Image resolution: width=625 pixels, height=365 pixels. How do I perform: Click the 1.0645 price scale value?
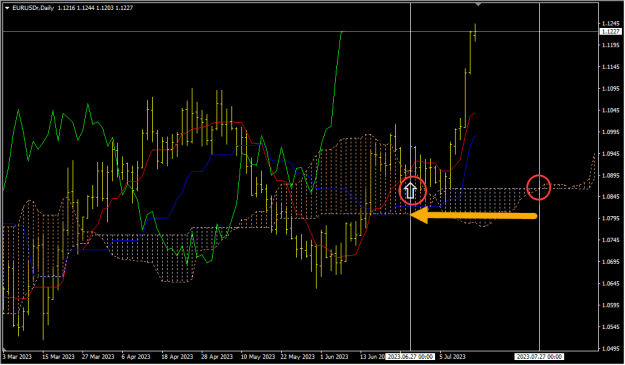click(x=611, y=283)
